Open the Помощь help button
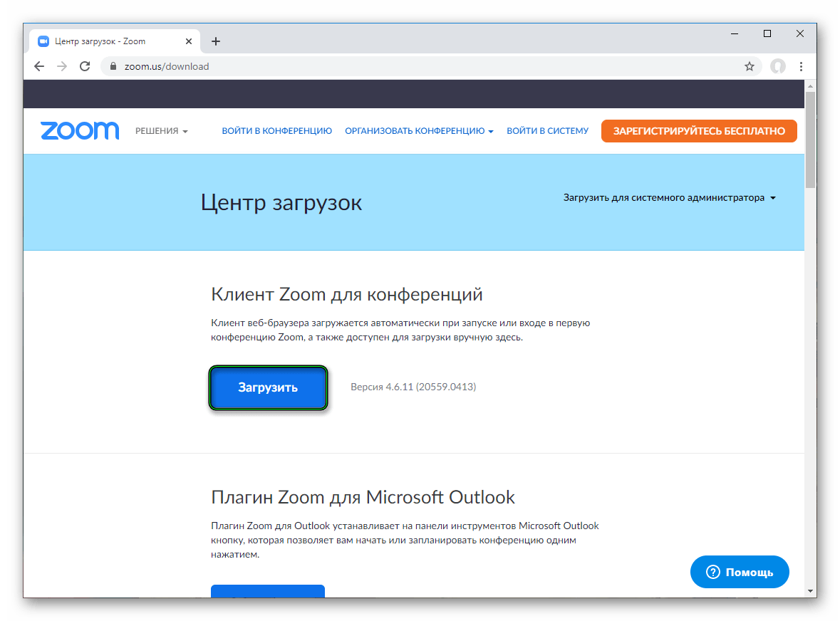Viewport: 840px width, 621px height. click(x=740, y=572)
